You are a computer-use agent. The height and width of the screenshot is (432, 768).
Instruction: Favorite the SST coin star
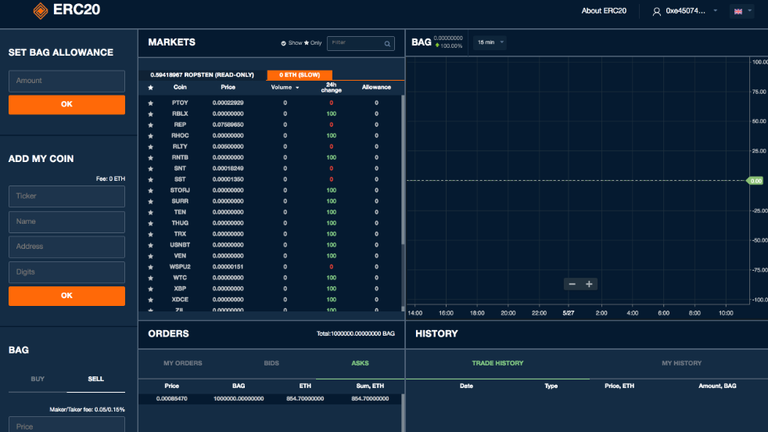tap(150, 180)
